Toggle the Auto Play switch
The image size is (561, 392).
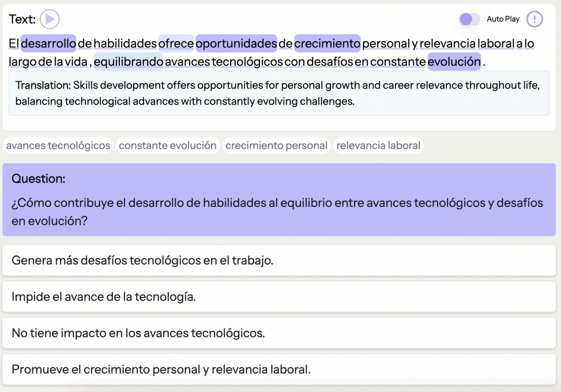469,20
